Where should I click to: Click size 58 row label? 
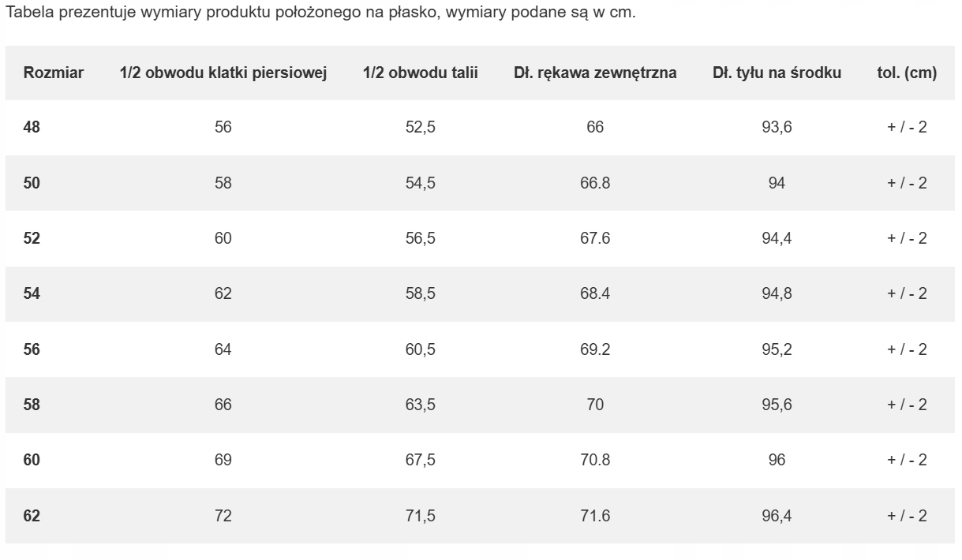32,405
